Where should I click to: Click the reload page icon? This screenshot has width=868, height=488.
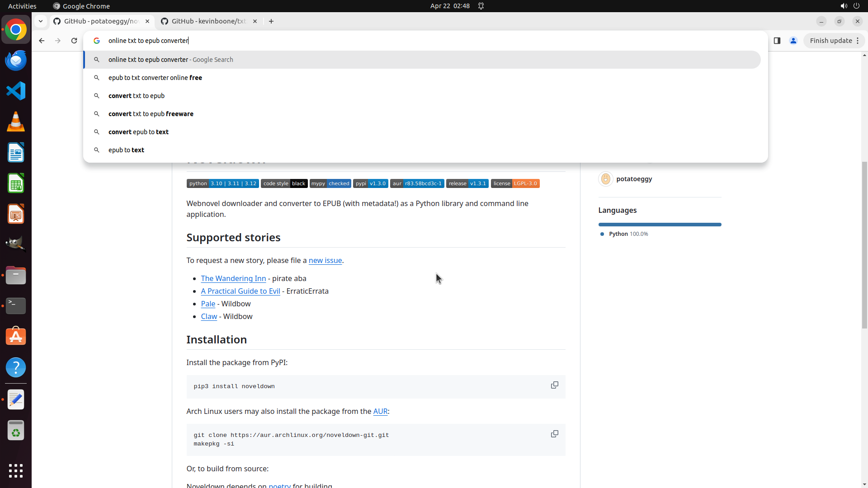[x=74, y=41]
